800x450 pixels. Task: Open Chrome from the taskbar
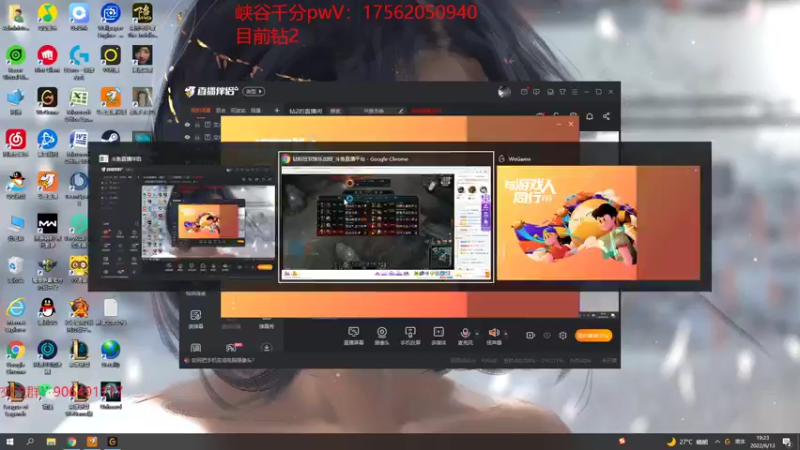(71, 441)
